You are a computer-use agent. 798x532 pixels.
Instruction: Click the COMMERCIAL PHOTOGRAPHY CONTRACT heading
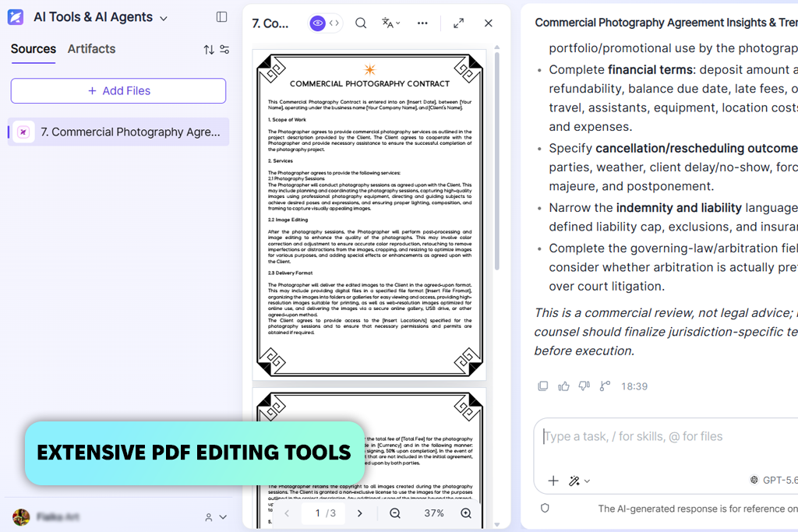tap(369, 83)
